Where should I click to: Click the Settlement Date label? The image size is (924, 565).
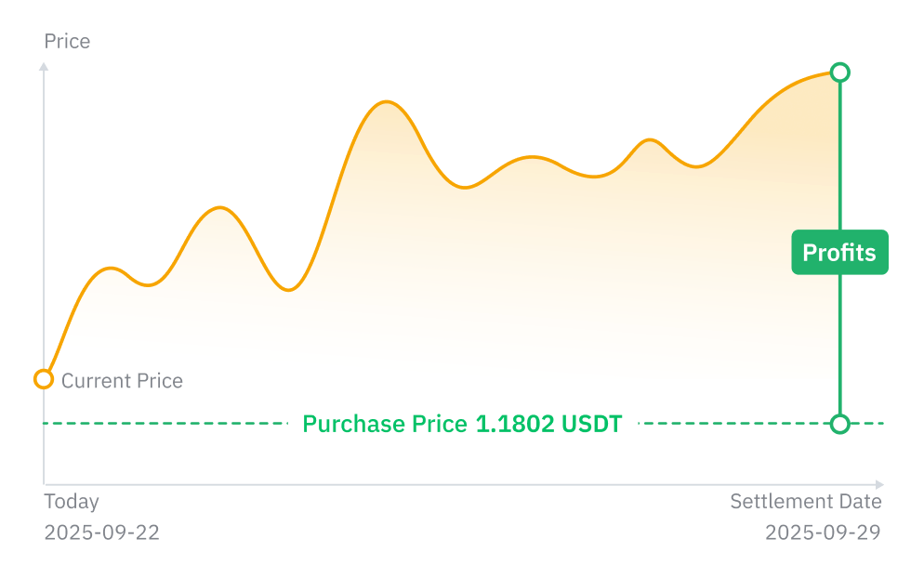coord(806,502)
